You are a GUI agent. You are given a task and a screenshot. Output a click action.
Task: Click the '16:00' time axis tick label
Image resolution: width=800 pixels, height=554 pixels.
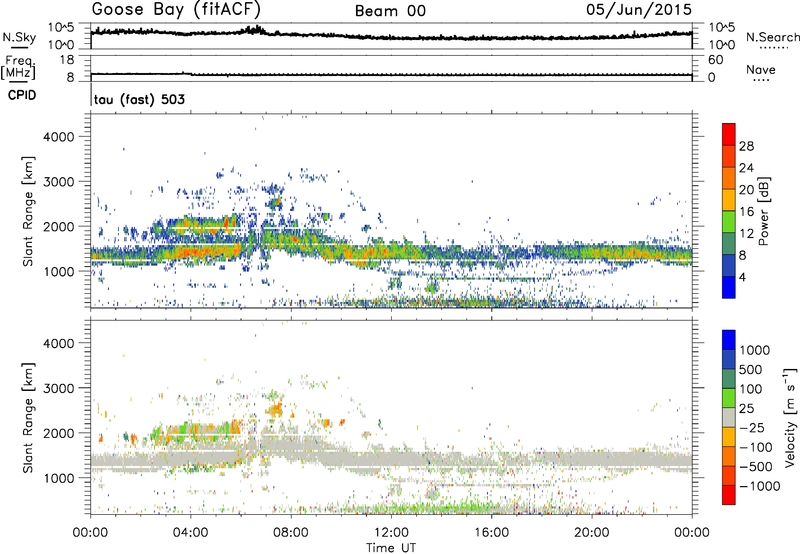click(491, 533)
